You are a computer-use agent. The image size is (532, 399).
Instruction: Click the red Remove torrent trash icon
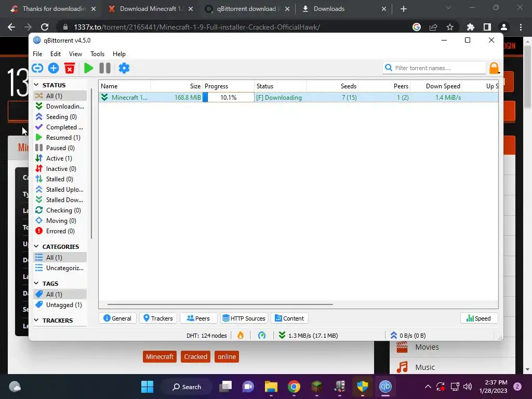click(x=70, y=68)
